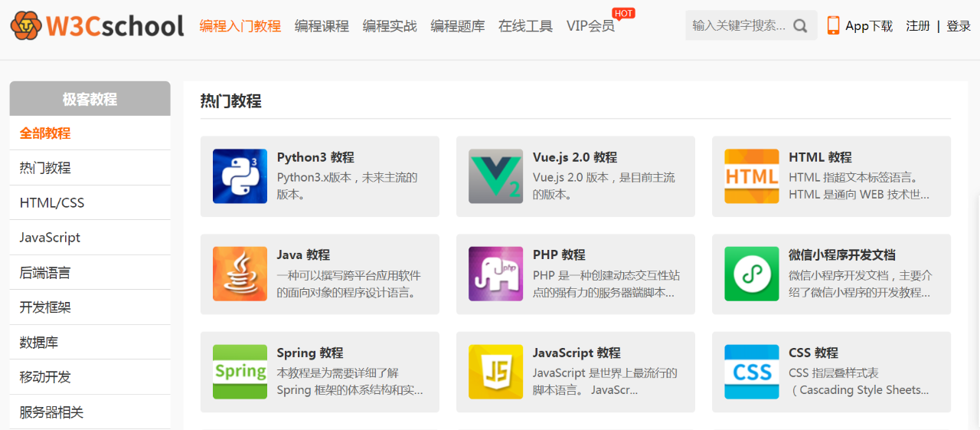The width and height of the screenshot is (980, 430).
Task: Open the Java coffee cup icon
Action: (240, 274)
